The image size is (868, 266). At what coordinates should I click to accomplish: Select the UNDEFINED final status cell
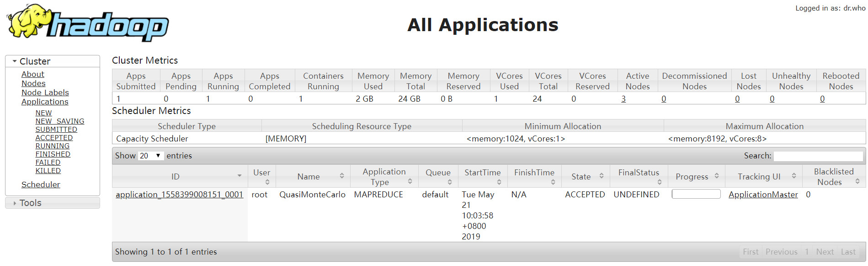(636, 195)
